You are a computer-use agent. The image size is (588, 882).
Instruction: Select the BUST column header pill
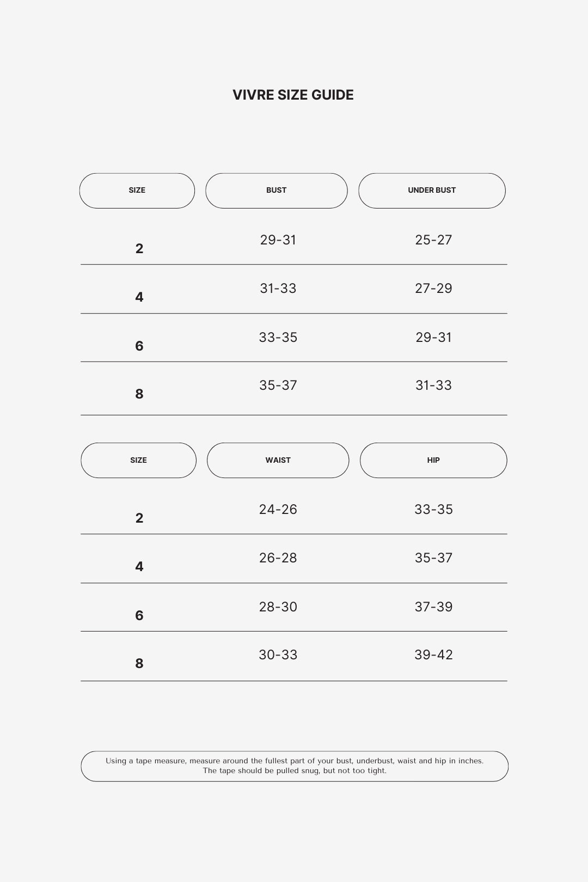coord(276,191)
